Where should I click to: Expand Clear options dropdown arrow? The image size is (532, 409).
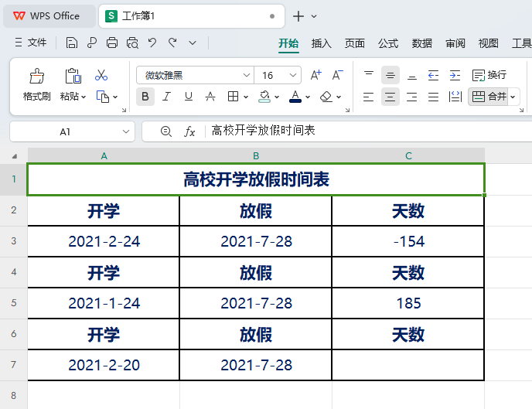click(x=339, y=97)
